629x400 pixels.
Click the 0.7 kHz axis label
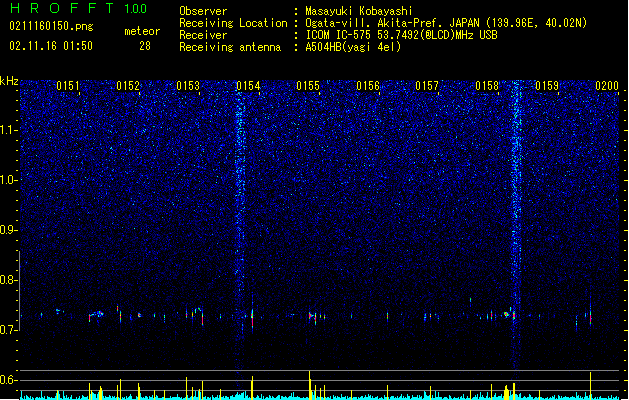(8, 330)
